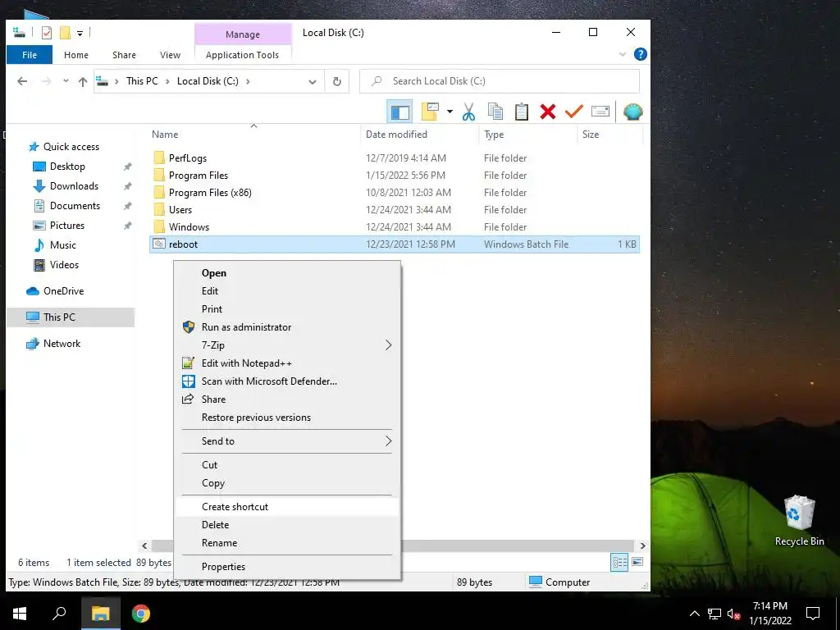Go up one folder level
The width and height of the screenshot is (840, 630).
pos(83,81)
